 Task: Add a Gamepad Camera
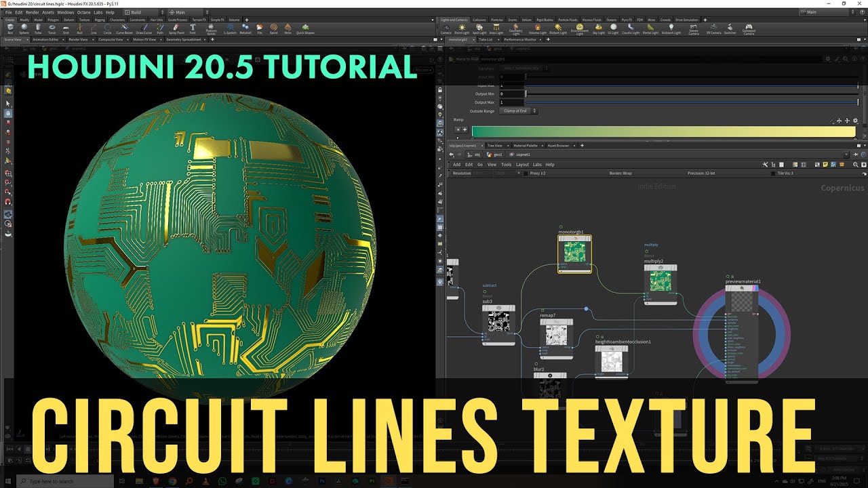(x=749, y=30)
